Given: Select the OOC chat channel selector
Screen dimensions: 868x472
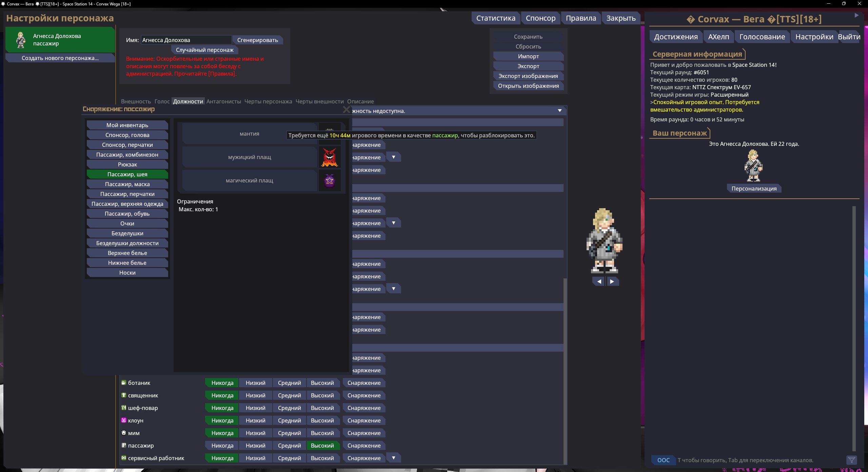Looking at the screenshot, I should [x=663, y=460].
